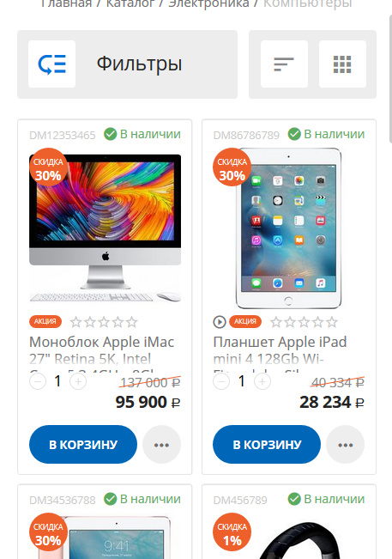
Task: Go to the Электроника breadcrumb
Action: pos(208,4)
